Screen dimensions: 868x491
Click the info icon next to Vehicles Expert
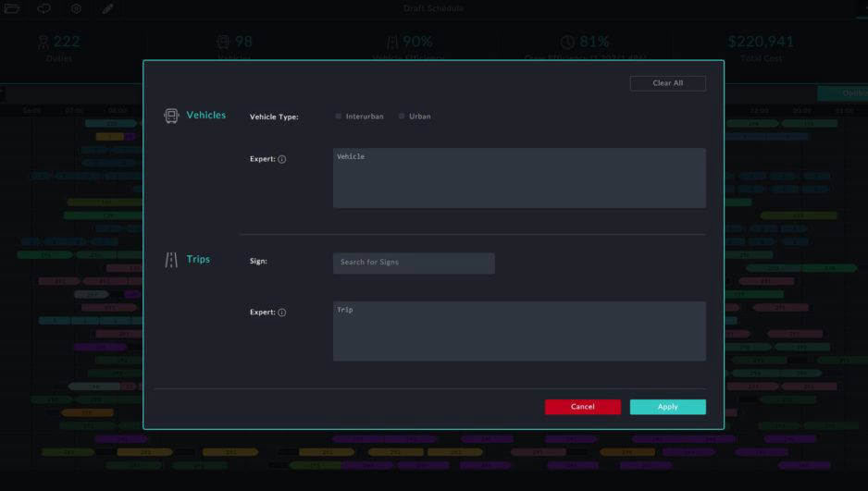click(x=282, y=159)
